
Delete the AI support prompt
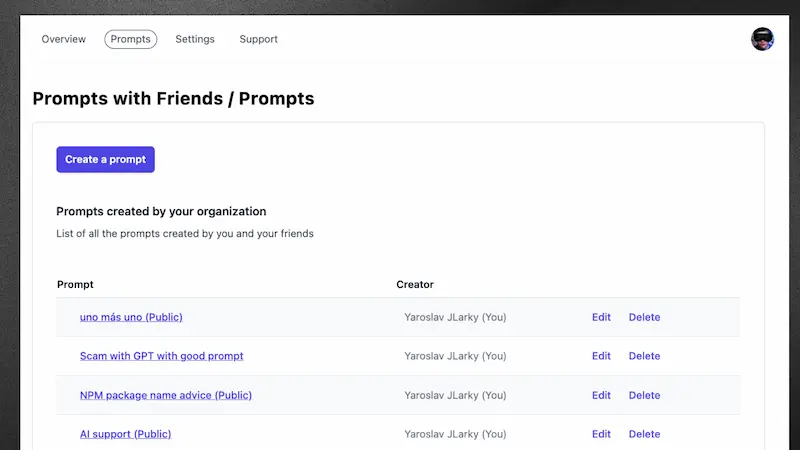(x=644, y=434)
